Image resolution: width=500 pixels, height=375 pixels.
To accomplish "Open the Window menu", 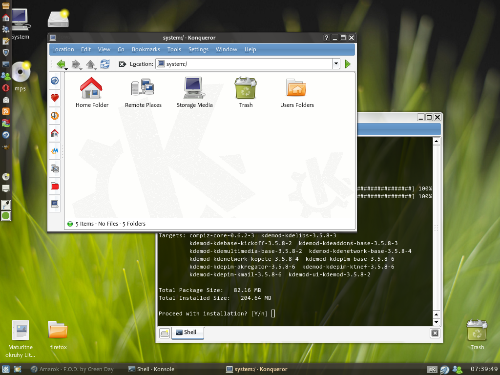I will (x=226, y=49).
